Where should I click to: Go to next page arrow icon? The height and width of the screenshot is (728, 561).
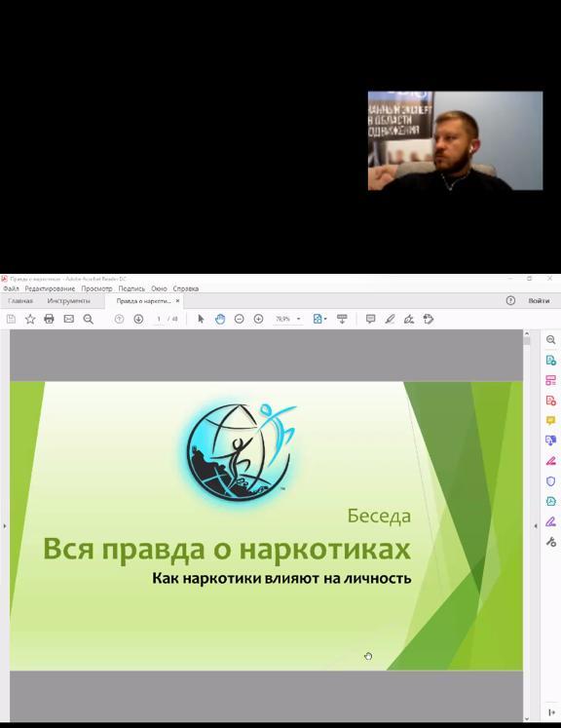(138, 319)
